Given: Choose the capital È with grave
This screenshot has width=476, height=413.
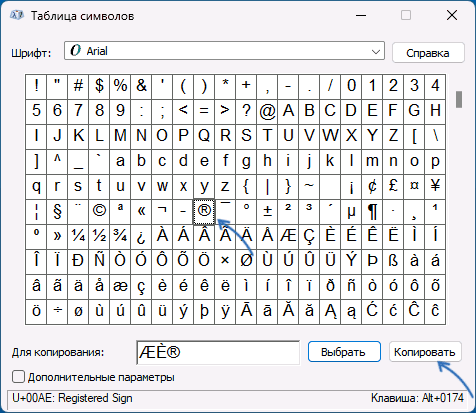Looking at the screenshot, I should coord(330,237).
